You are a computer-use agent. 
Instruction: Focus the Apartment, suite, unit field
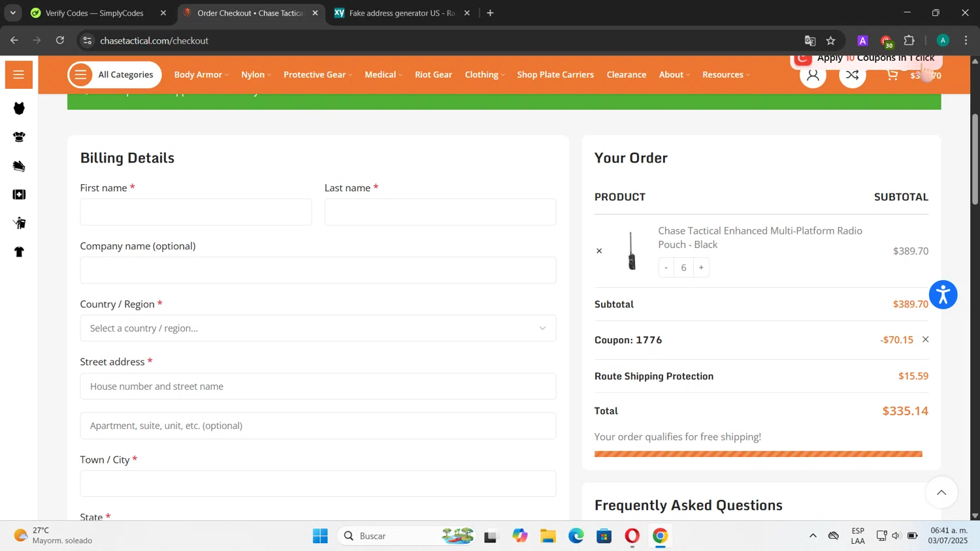(x=318, y=426)
